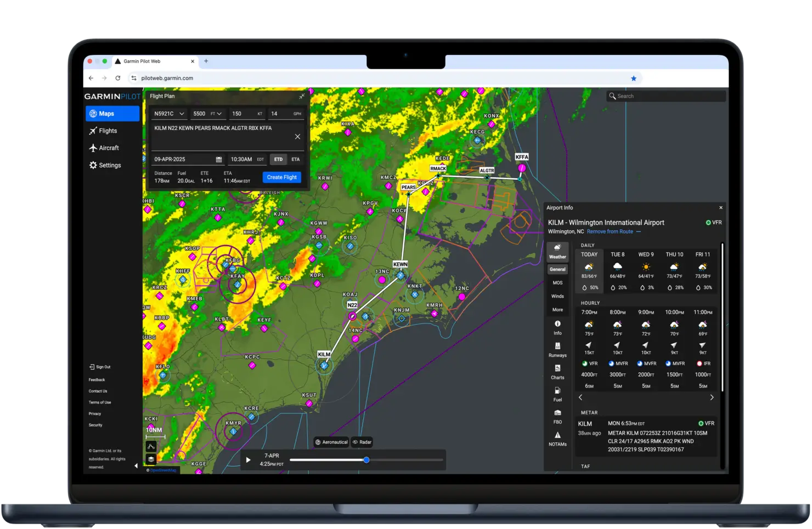812x529 pixels.
Task: Click the Create Flight button
Action: (x=282, y=177)
